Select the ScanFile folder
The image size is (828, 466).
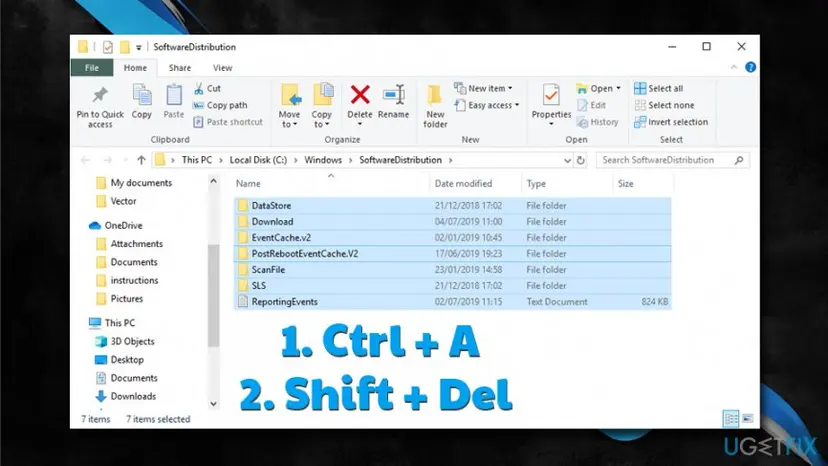(453, 269)
